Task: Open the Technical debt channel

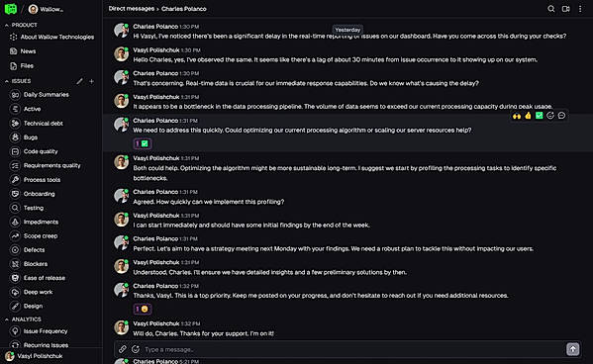Action: (44, 124)
